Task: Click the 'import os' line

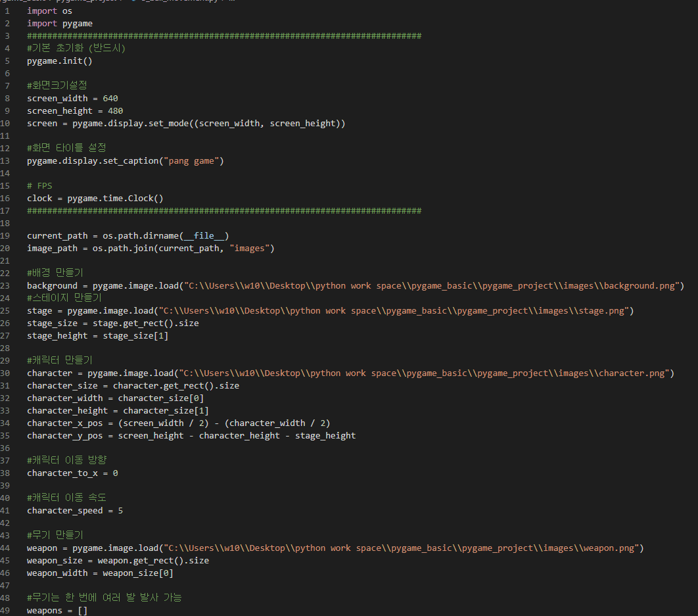Action: pos(49,11)
